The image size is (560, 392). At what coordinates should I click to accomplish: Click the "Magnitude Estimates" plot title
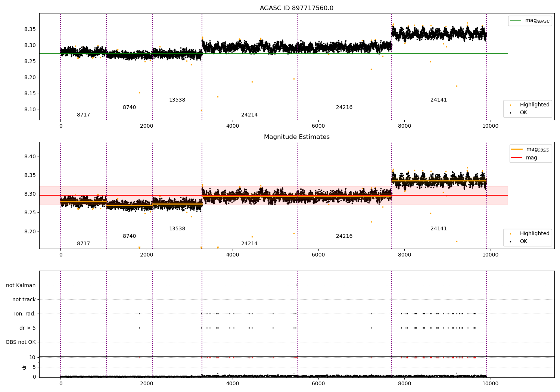pyautogui.click(x=296, y=137)
